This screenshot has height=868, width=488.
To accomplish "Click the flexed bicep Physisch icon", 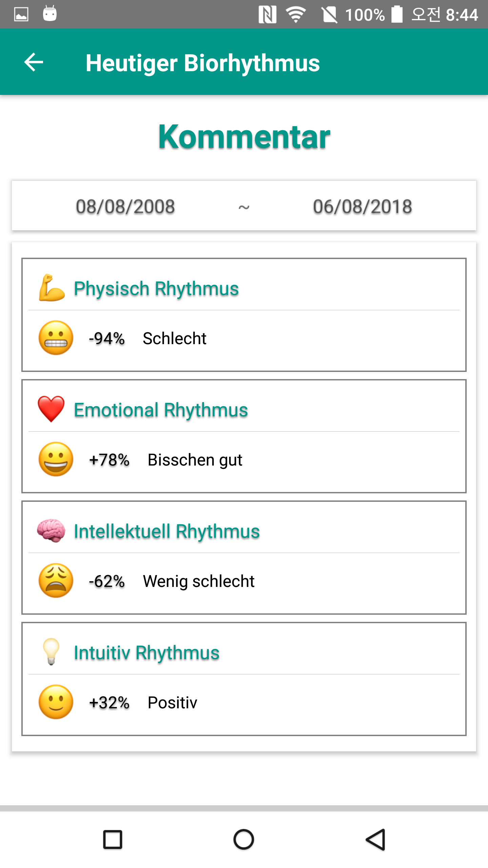I will click(52, 288).
